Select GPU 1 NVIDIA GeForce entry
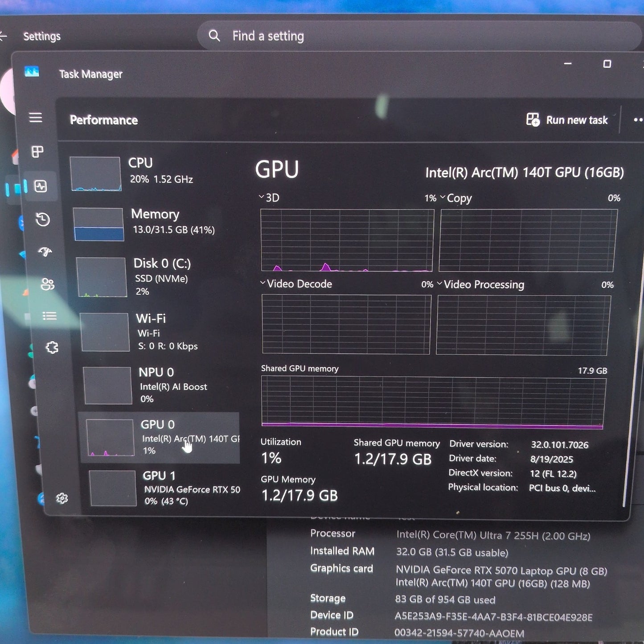The height and width of the screenshot is (644, 644). (164, 488)
